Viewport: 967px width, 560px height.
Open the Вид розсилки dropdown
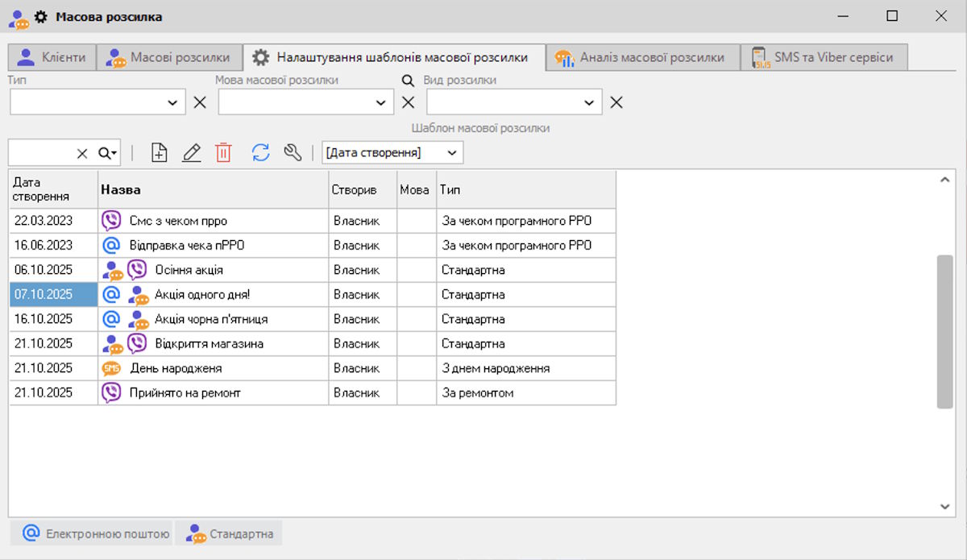589,102
